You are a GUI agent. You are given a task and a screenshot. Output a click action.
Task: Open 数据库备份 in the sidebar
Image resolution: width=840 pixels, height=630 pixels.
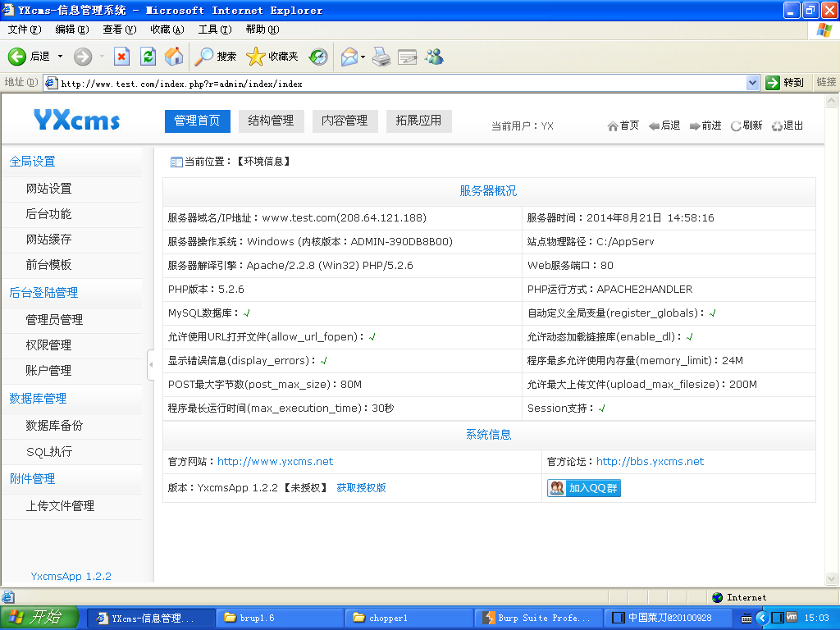[x=54, y=426]
